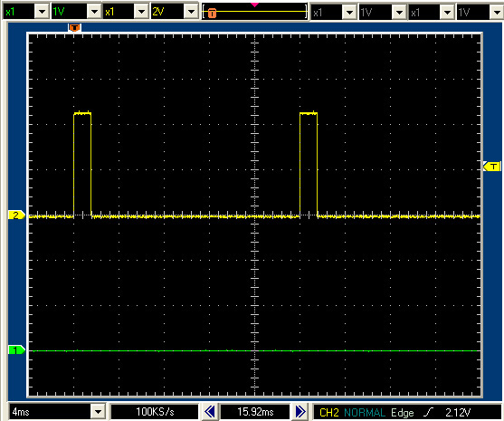Click the NORMAL trigger mode label

coord(365,412)
